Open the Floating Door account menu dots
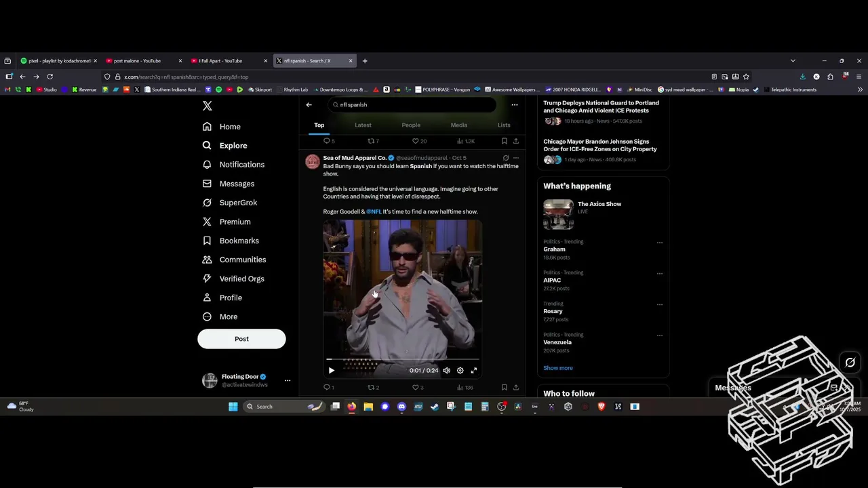Screen dimensions: 868x488 288,381
